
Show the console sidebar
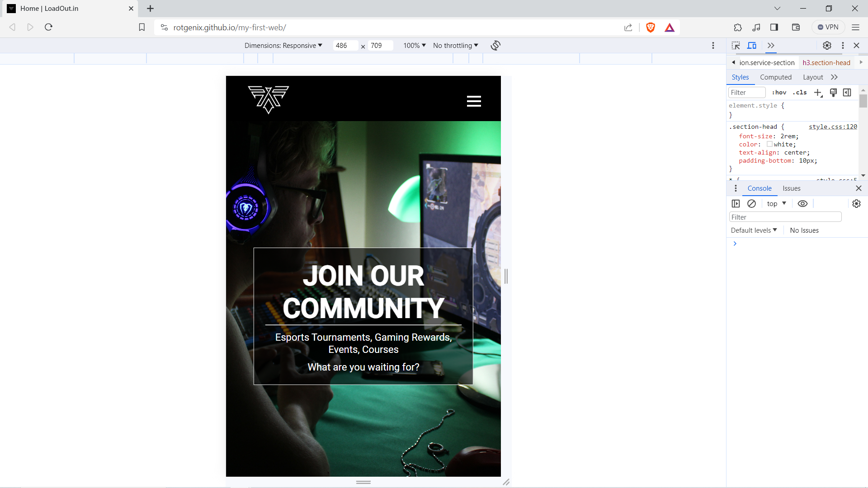coord(736,204)
